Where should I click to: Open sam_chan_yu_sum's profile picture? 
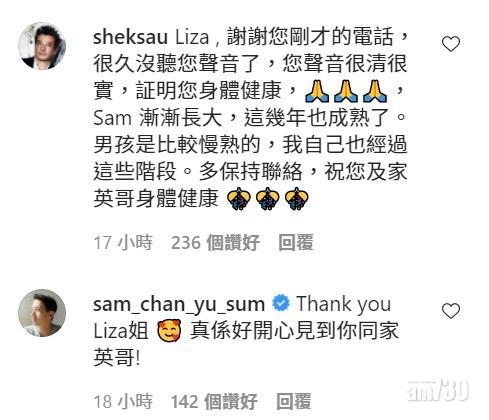[x=42, y=313]
